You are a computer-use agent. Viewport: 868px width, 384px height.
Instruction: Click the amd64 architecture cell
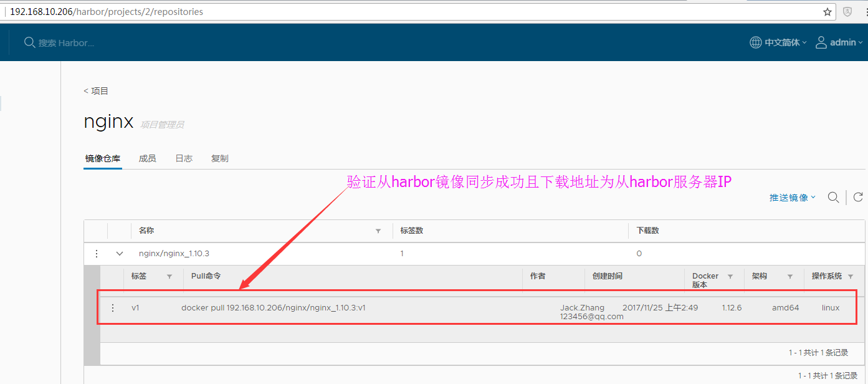(785, 308)
